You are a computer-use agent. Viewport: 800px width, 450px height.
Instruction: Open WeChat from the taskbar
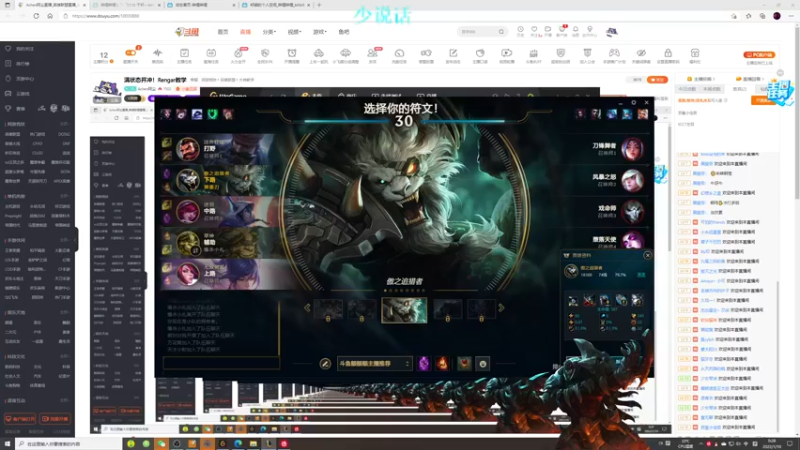(x=161, y=444)
